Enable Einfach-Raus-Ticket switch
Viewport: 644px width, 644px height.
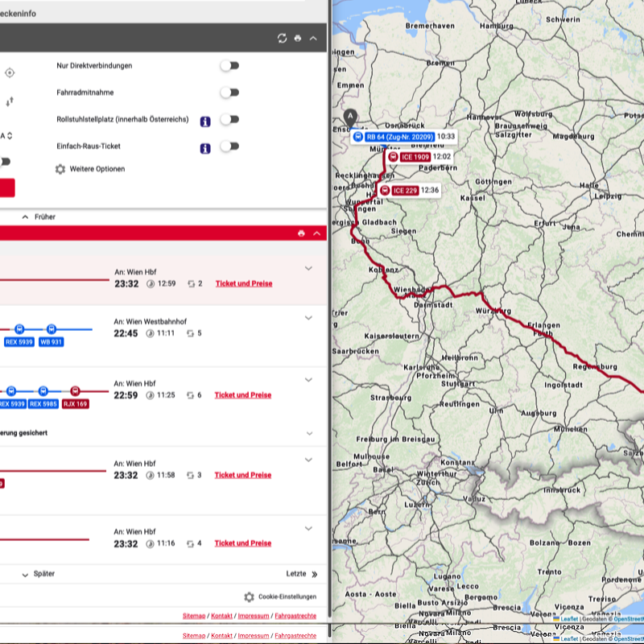tap(229, 147)
